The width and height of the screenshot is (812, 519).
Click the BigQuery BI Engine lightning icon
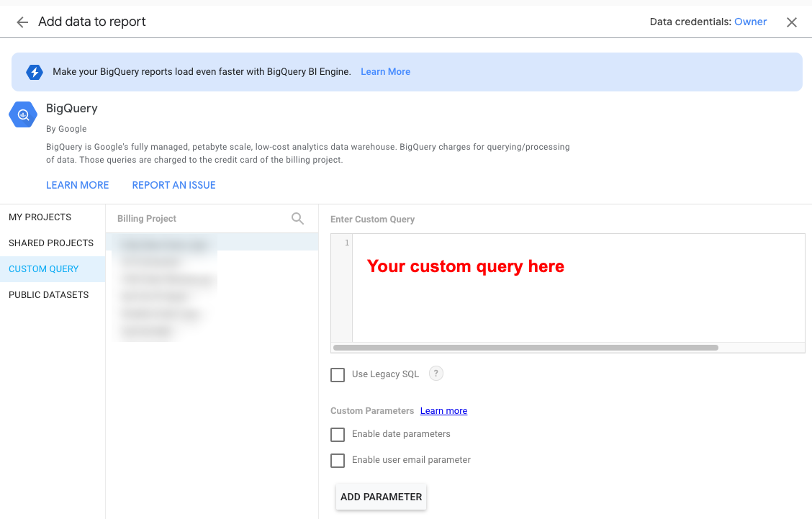(x=35, y=72)
